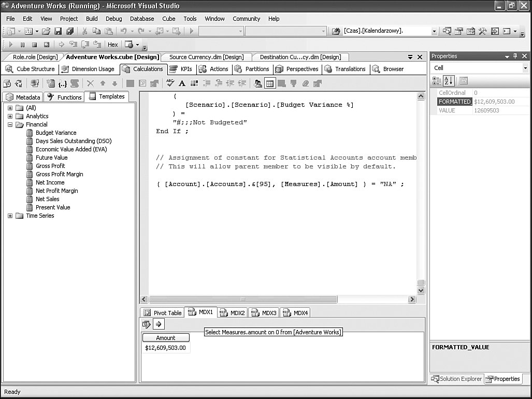Click the hammer-and-wrench Toolbox icon
The image size is (532, 399).
(482, 31)
